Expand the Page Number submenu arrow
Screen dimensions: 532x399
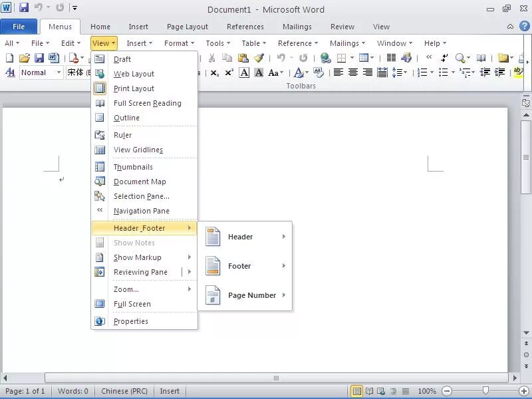tap(284, 295)
